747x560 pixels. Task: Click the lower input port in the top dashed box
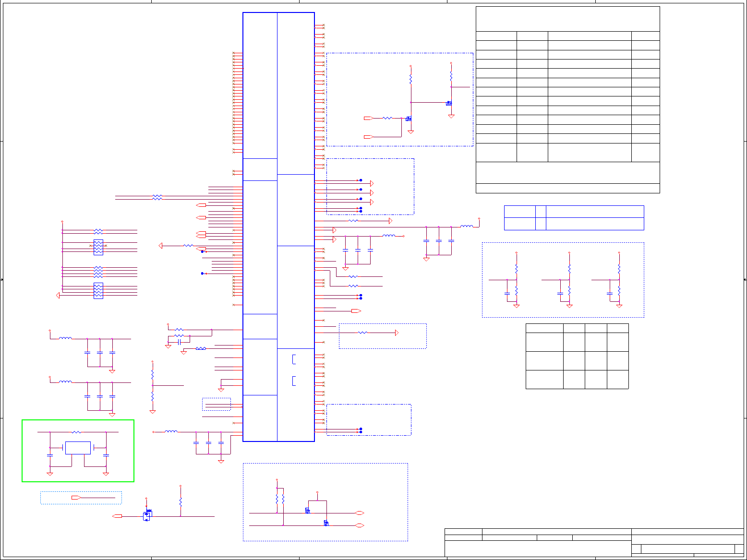click(369, 137)
